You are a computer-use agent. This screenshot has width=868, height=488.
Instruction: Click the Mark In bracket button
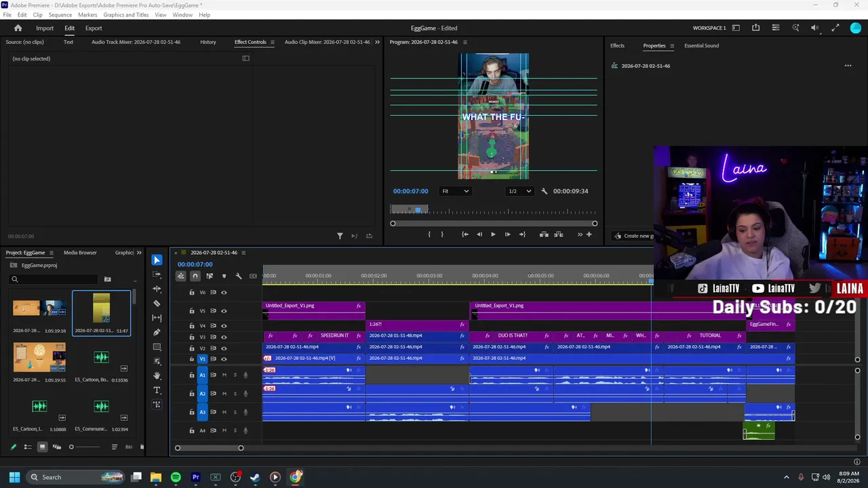429,235
